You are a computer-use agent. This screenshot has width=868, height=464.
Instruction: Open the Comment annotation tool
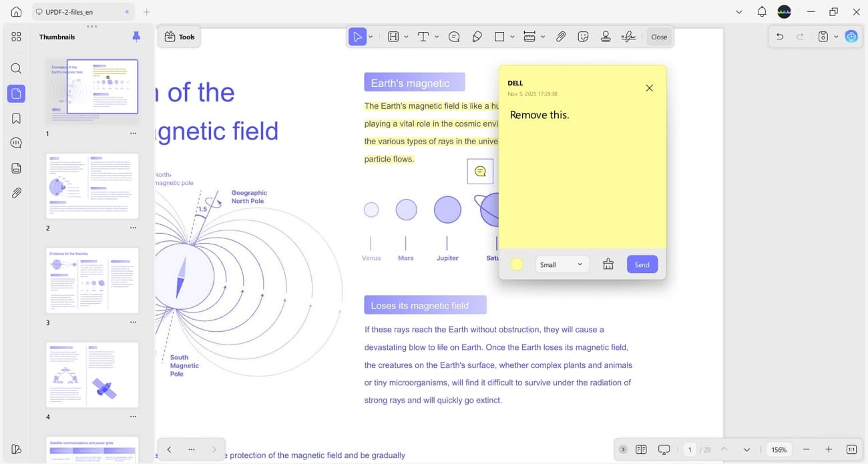tap(454, 37)
